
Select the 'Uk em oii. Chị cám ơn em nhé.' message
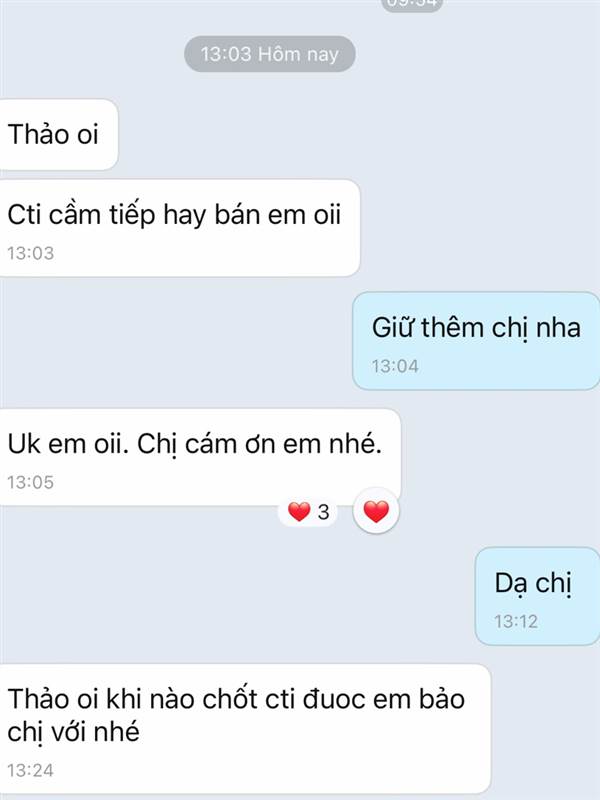[x=200, y=457]
